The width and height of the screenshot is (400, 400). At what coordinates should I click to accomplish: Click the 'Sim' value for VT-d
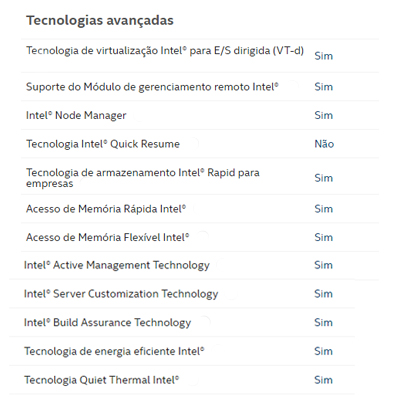pos(323,56)
